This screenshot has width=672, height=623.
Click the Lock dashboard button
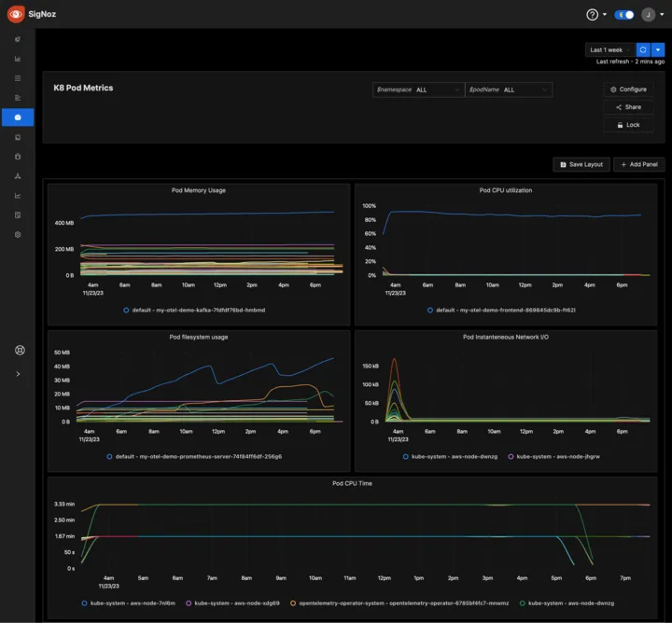628,125
